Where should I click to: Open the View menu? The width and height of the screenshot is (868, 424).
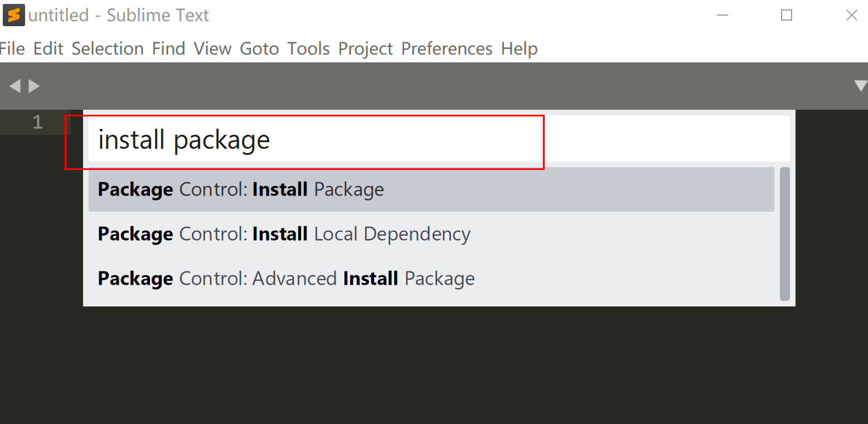(x=212, y=48)
